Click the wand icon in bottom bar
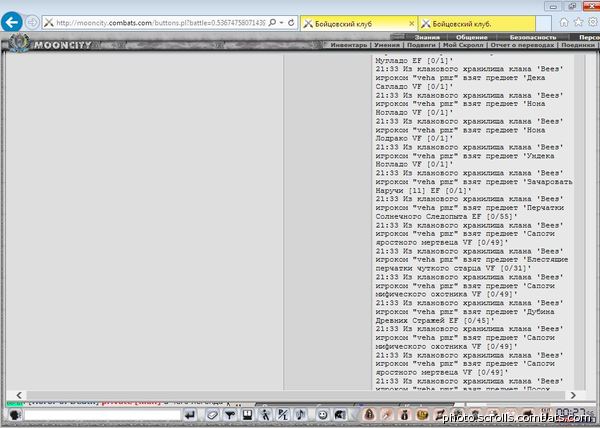Viewport: 600px width, 428px height. (387, 414)
